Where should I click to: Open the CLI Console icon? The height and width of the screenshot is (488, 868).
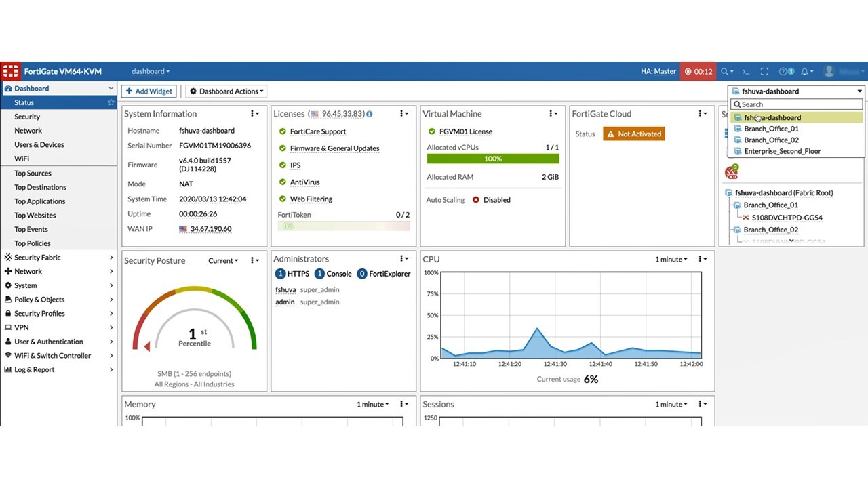[745, 71]
